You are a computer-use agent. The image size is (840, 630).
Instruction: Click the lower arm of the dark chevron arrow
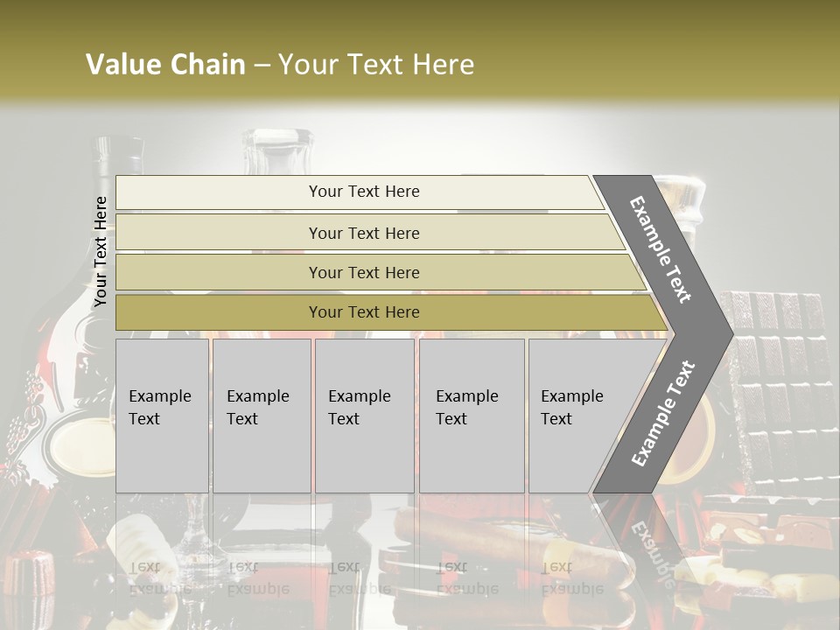(663, 414)
